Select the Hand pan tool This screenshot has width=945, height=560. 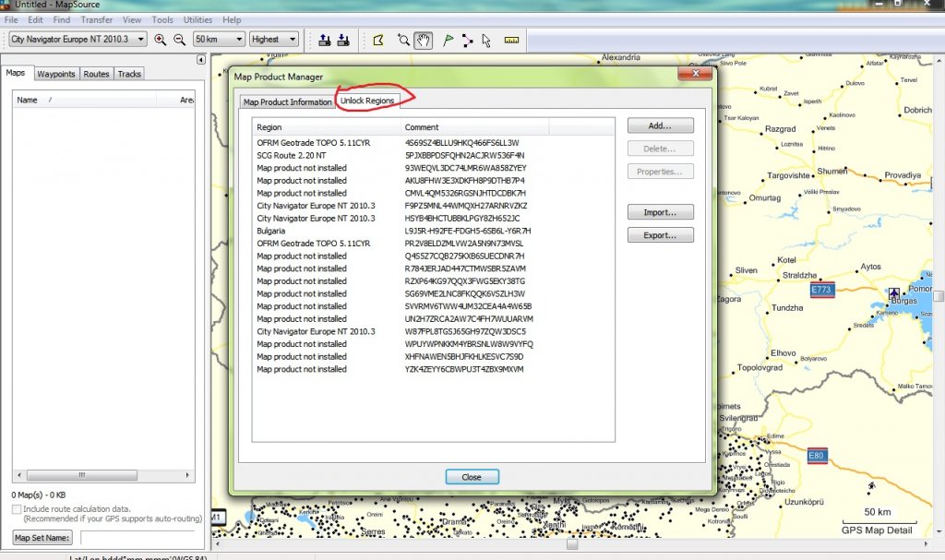[423, 40]
